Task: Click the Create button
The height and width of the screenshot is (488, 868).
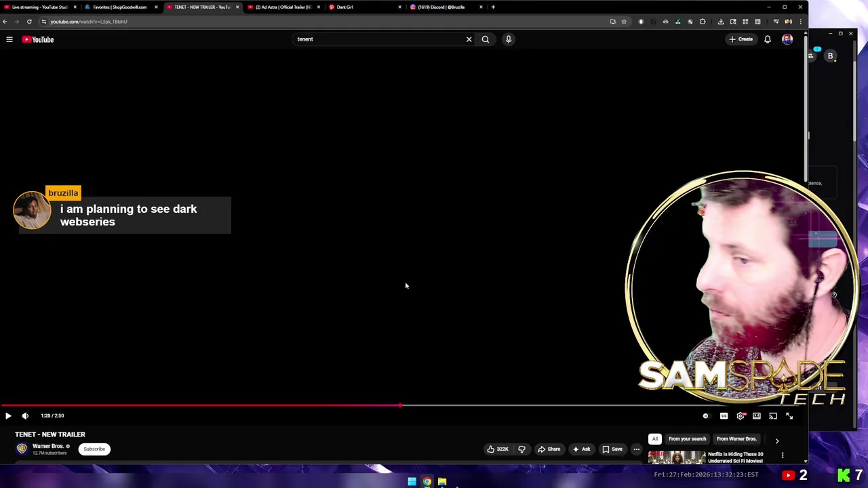Action: coord(741,39)
